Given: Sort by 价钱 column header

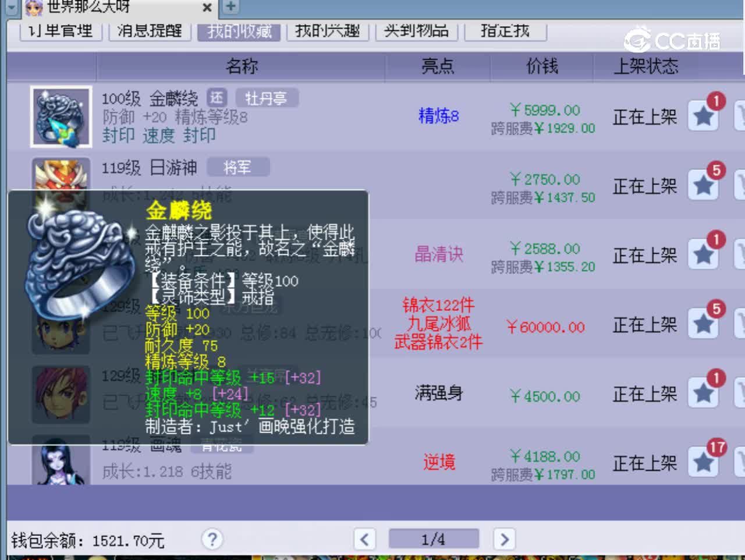Looking at the screenshot, I should pos(542,66).
